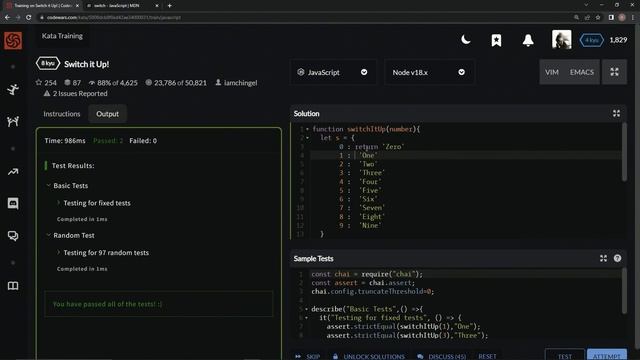Click 'You have passed all of the tests!' message

point(107,304)
